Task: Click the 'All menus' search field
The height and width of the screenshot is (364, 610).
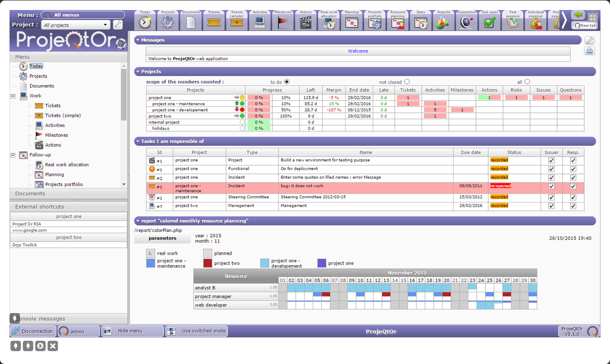Action: [x=83, y=15]
